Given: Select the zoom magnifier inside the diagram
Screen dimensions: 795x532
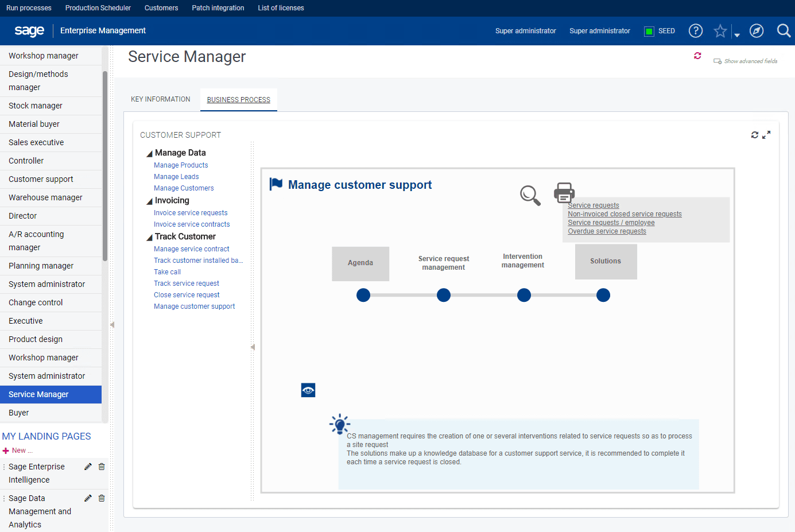Looking at the screenshot, I should 529,195.
